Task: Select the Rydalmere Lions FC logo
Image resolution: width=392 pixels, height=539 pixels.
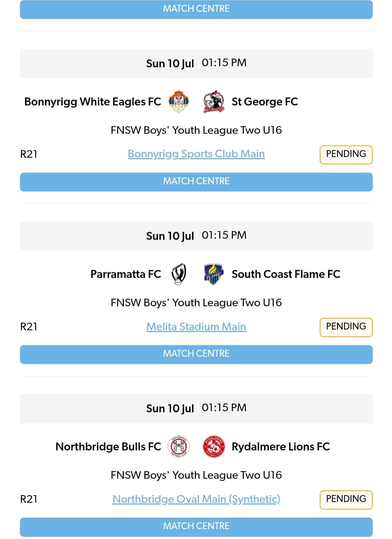Action: 213,447
